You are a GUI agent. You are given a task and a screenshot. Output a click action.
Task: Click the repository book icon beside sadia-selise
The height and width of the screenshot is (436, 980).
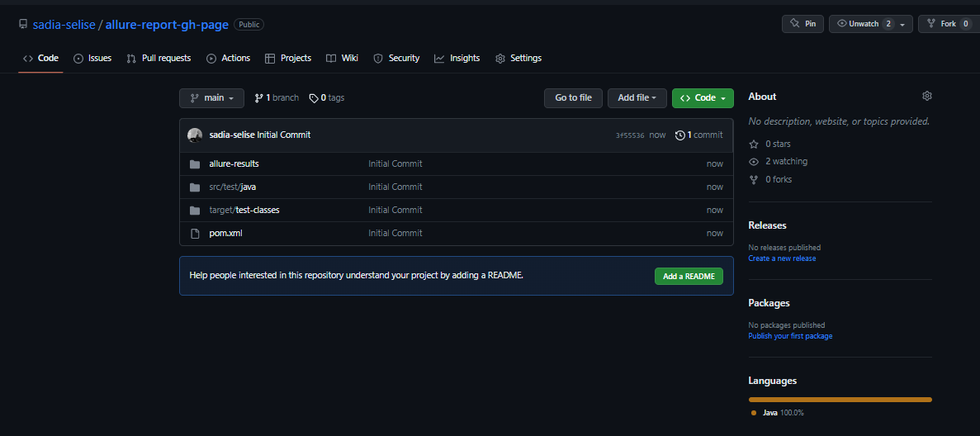[x=23, y=25]
